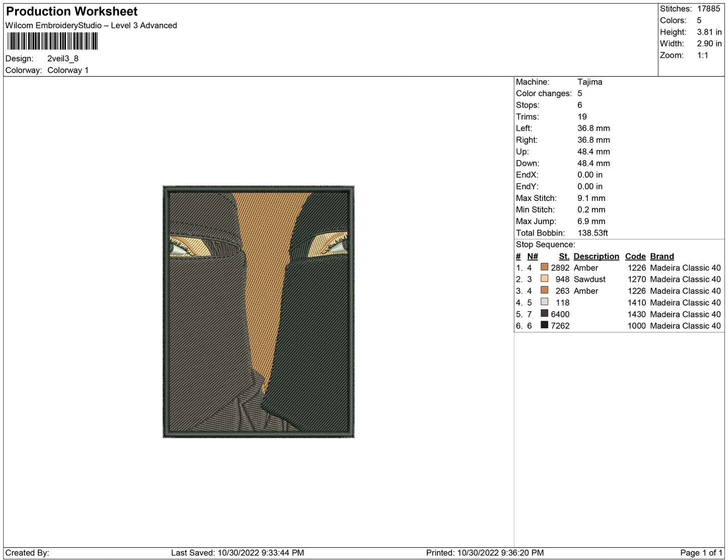728x560 pixels.
Task: Select the dark gray swatch for code 1430
Action: pyautogui.click(x=544, y=313)
